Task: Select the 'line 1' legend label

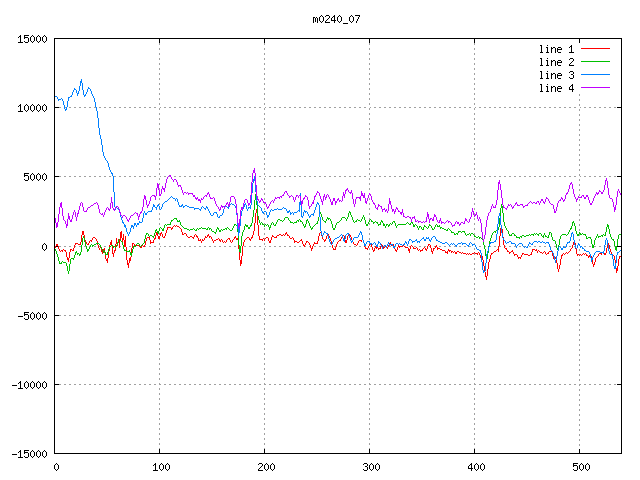Action: click(x=556, y=49)
